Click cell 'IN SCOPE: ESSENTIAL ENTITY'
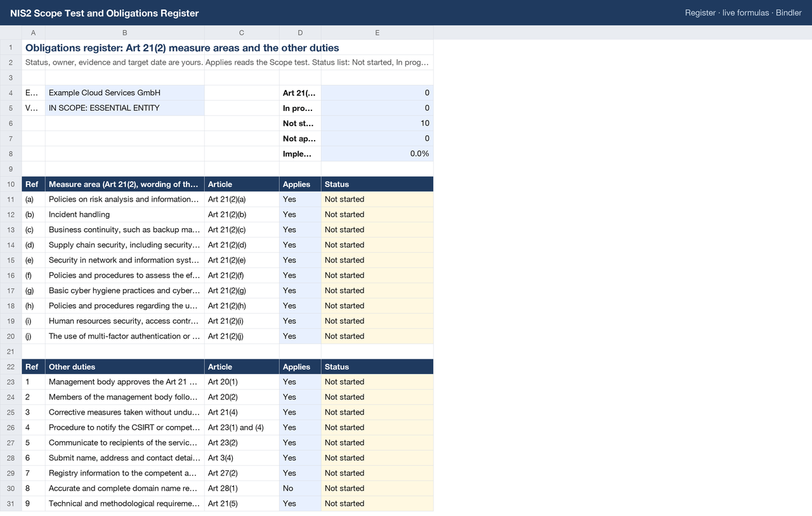 pyautogui.click(x=124, y=108)
